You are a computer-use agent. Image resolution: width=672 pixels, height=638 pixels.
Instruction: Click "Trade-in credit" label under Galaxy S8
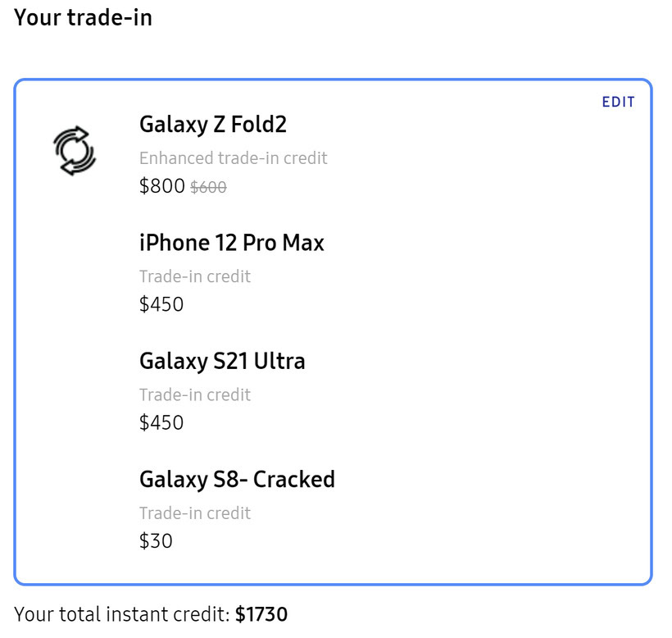[x=194, y=513]
